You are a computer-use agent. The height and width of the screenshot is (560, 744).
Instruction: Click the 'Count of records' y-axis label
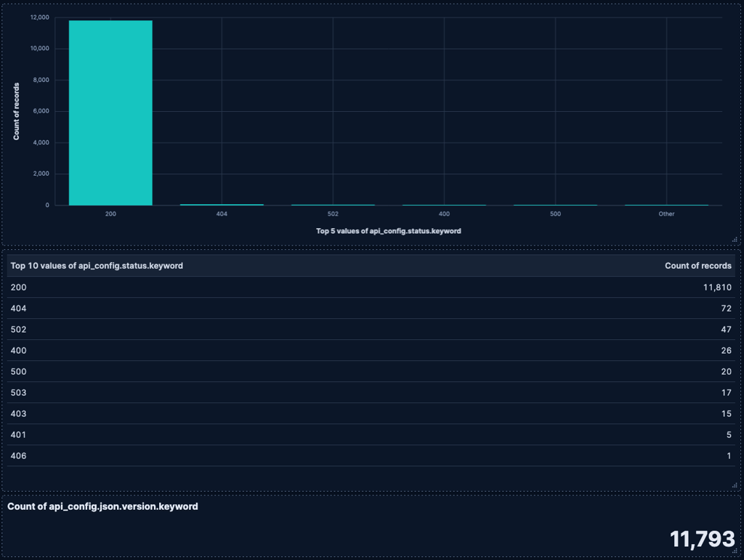pos(16,111)
